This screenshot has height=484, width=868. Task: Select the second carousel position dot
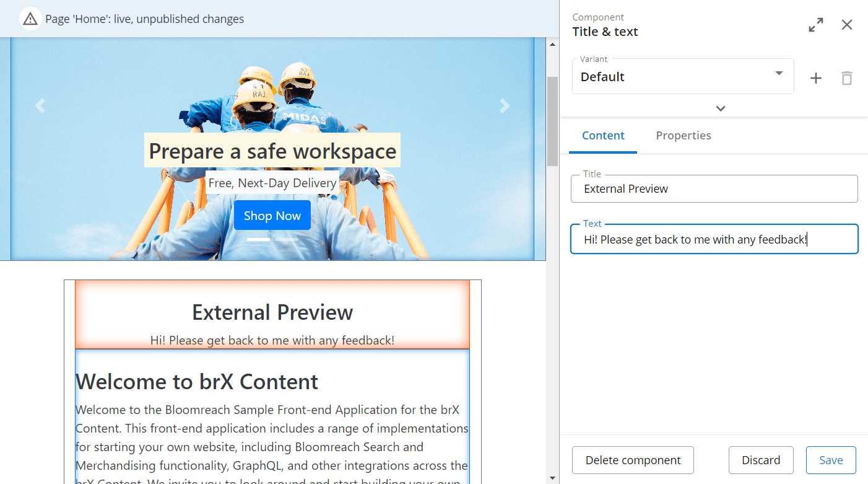(x=287, y=238)
